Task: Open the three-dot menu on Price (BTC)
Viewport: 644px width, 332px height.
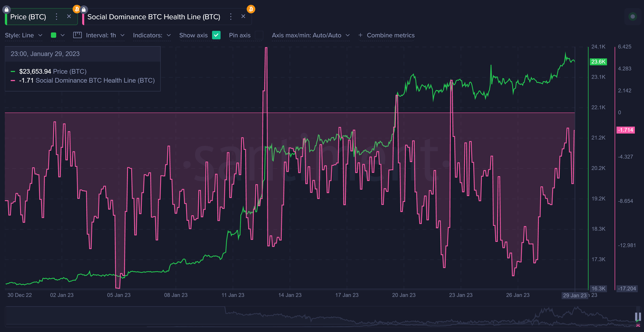Action: pyautogui.click(x=57, y=17)
